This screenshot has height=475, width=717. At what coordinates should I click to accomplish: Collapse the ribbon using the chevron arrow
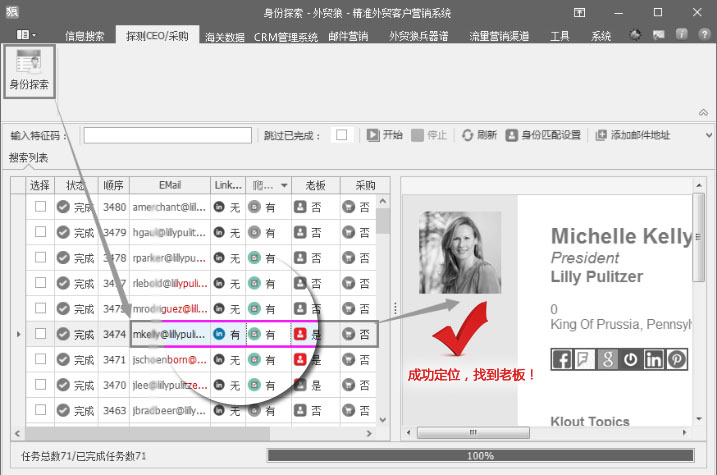tap(704, 113)
